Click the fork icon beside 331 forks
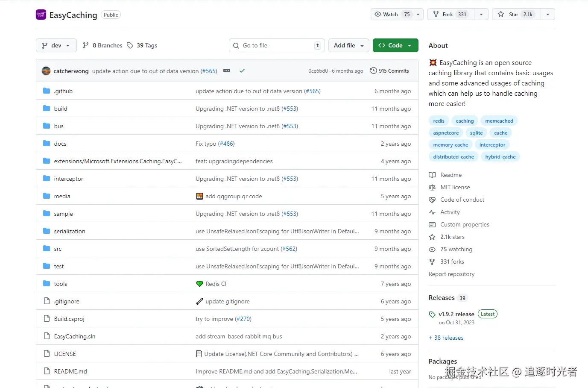The height and width of the screenshot is (388, 588). (x=432, y=262)
